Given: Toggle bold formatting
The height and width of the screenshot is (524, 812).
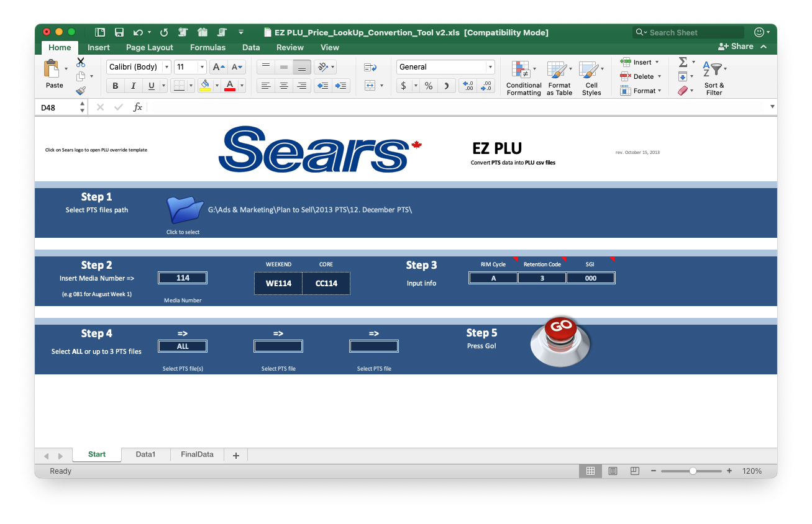Looking at the screenshot, I should tap(116, 86).
